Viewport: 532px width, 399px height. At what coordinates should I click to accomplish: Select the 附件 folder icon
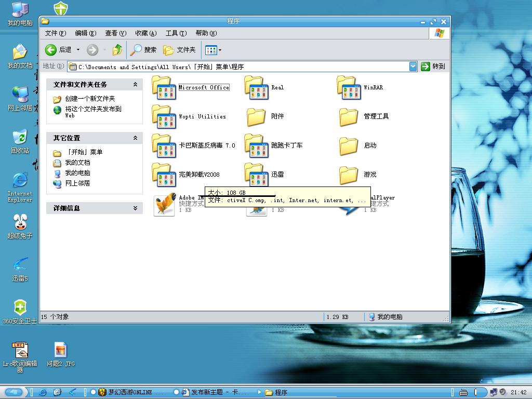click(256, 117)
